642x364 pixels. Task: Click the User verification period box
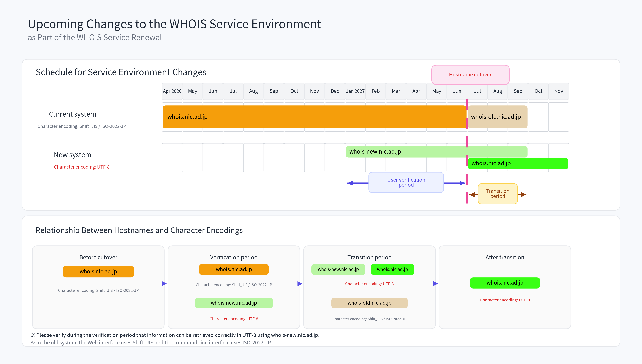tap(406, 182)
